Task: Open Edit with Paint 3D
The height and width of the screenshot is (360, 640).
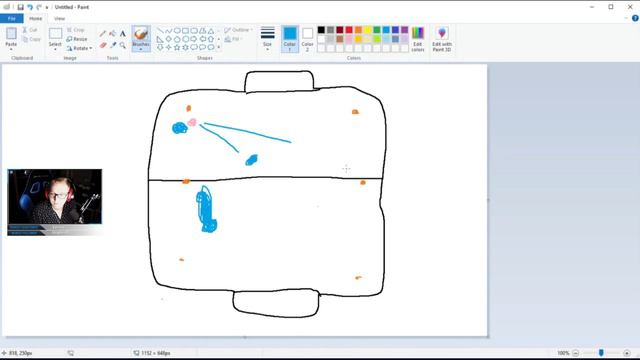Action: point(442,39)
